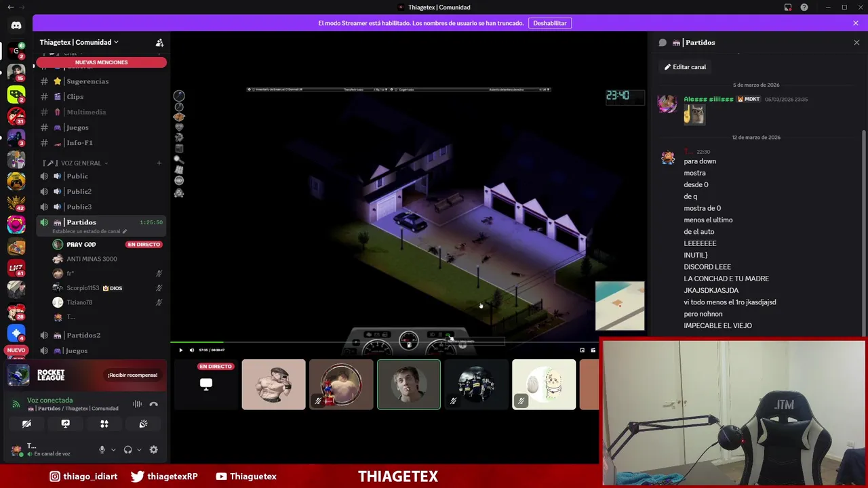Click the Voz conectada status text
The width and height of the screenshot is (868, 488).
50,401
